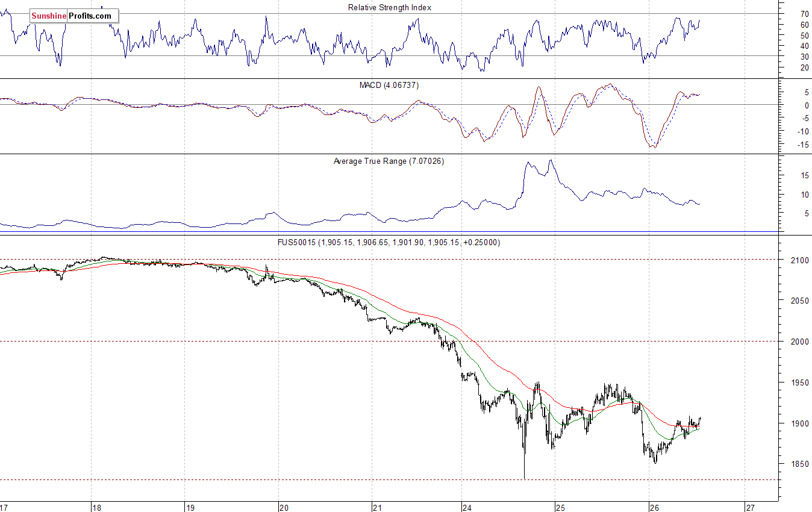Viewport: 812px width, 512px height.
Task: Click date 24 on the time axis
Action: coord(467,507)
